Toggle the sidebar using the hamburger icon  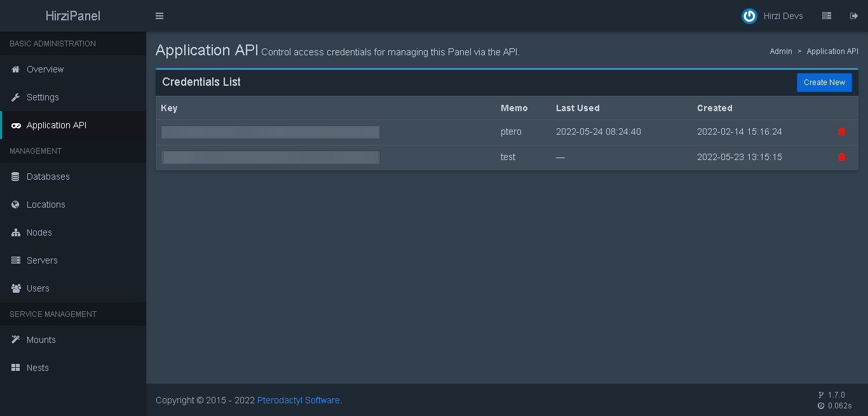coord(159,15)
